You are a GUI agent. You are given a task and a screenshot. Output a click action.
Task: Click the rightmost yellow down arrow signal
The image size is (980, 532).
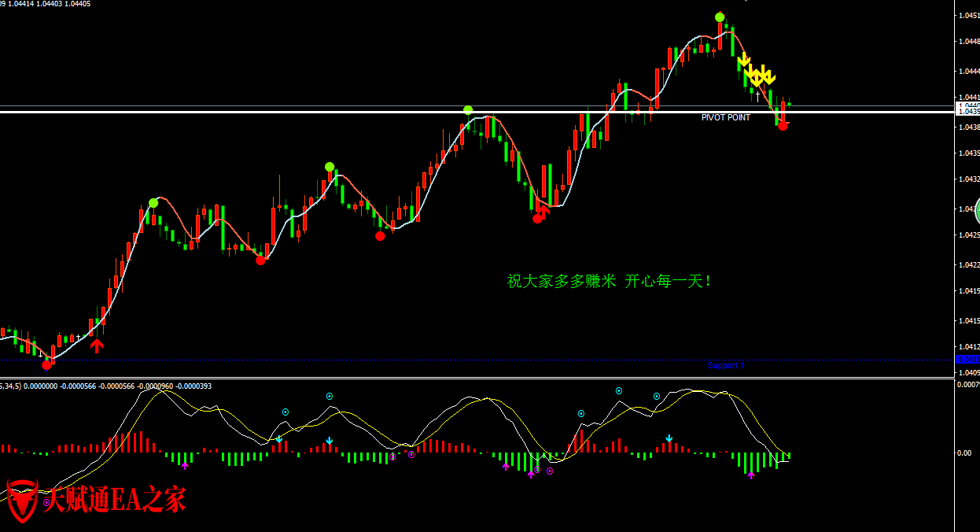point(769,76)
